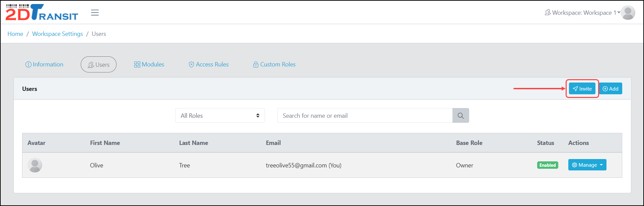The height and width of the screenshot is (206, 644).
Task: Open the Access Rules tab
Action: click(209, 64)
